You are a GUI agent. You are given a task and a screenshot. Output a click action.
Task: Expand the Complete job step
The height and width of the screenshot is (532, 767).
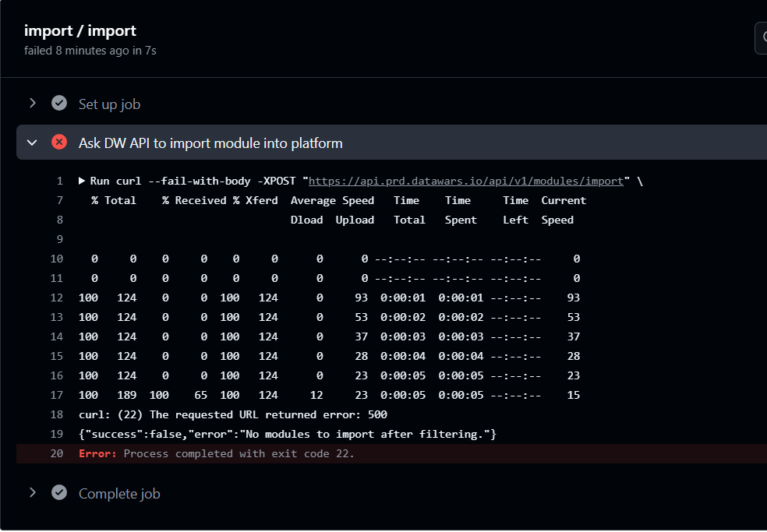click(x=33, y=492)
